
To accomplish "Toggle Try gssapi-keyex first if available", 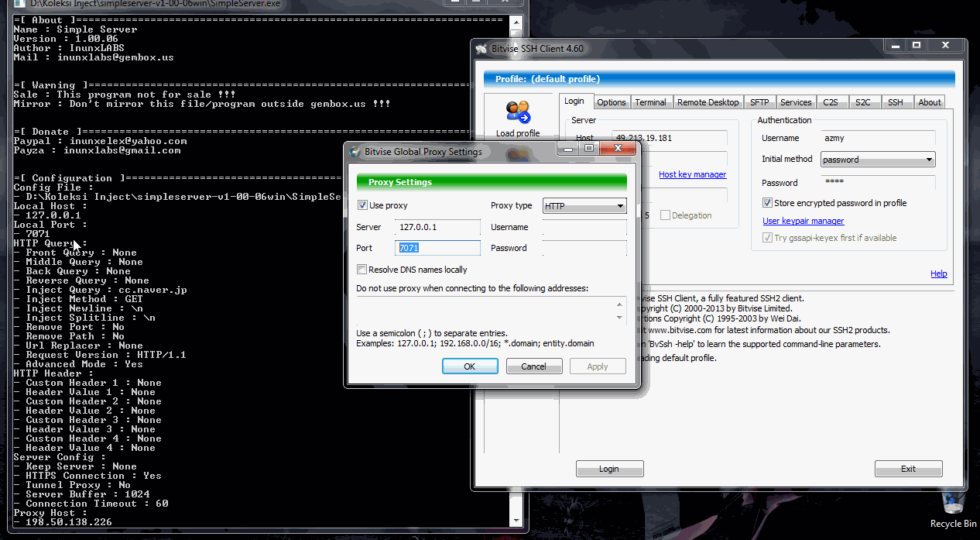I will (x=767, y=238).
